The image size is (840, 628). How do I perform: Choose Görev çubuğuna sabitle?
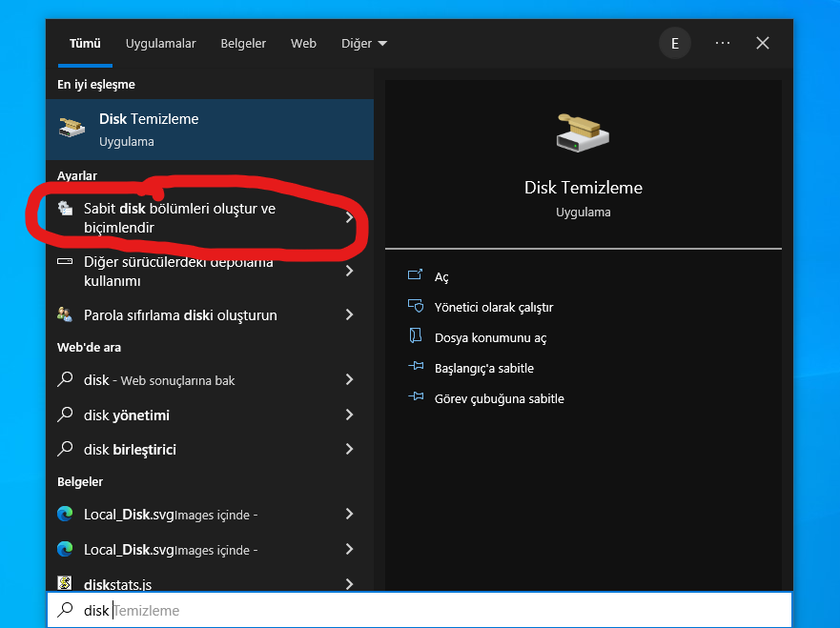pos(500,399)
